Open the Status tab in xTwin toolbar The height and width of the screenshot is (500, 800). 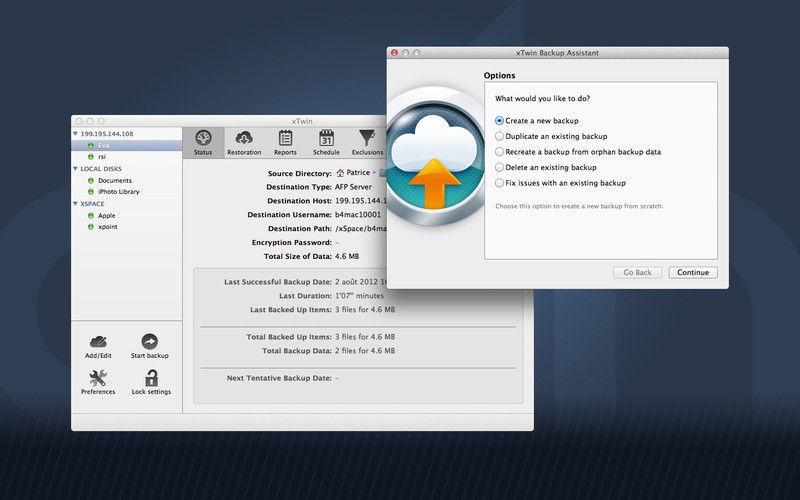tap(203, 143)
